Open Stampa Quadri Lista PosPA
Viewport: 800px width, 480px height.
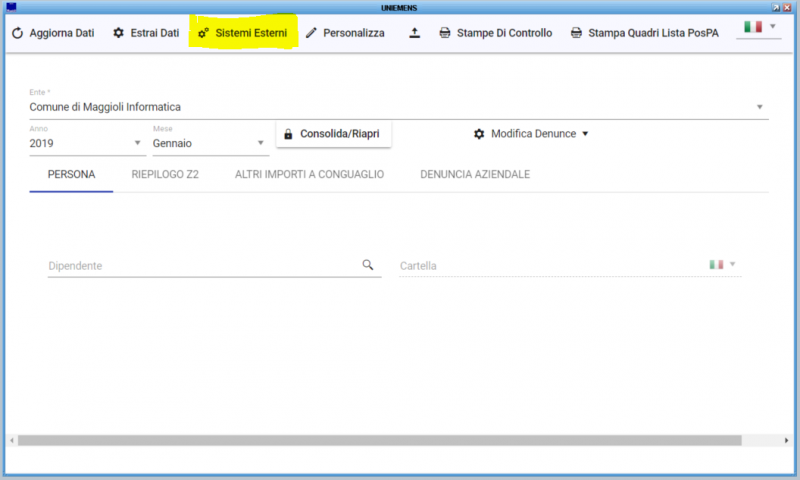point(645,33)
